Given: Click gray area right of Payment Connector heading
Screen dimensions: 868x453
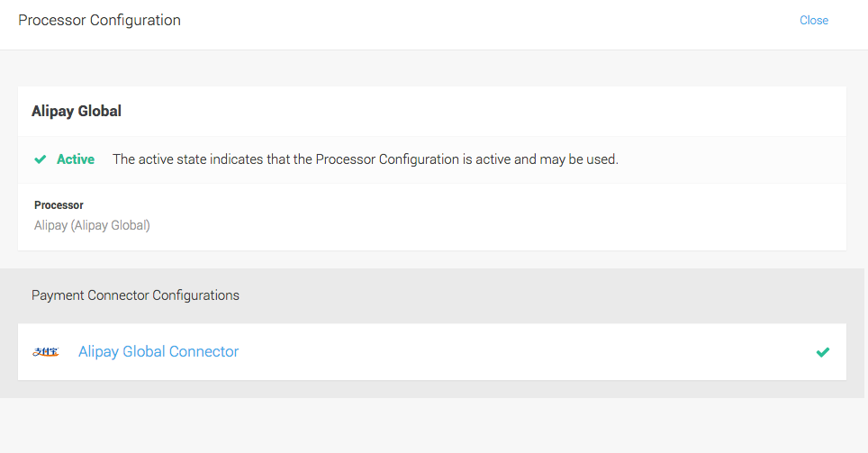Looking at the screenshot, I should pyautogui.click(x=540, y=295).
